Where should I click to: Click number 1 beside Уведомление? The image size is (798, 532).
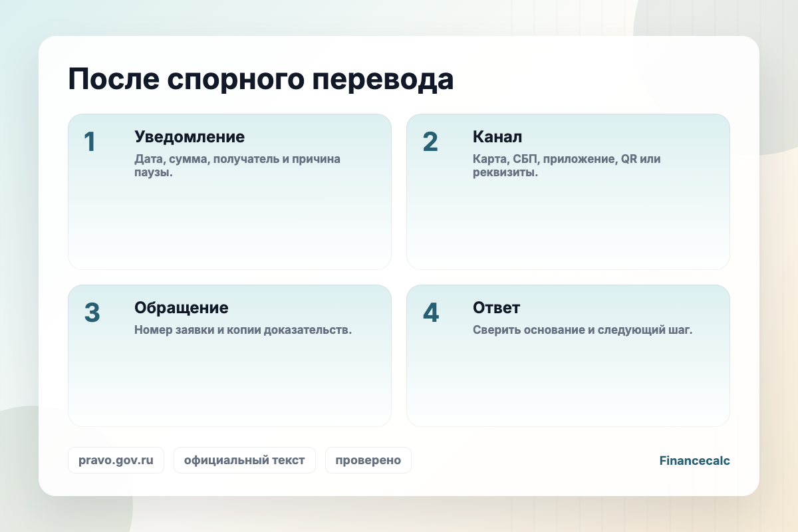click(90, 142)
